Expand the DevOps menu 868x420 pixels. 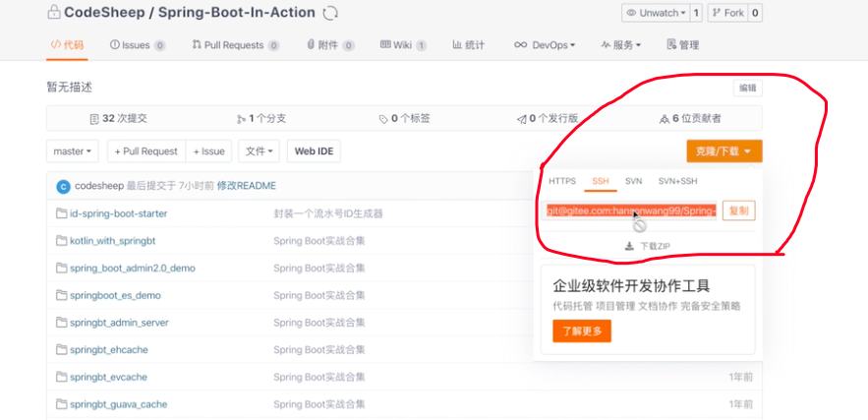[x=545, y=45]
